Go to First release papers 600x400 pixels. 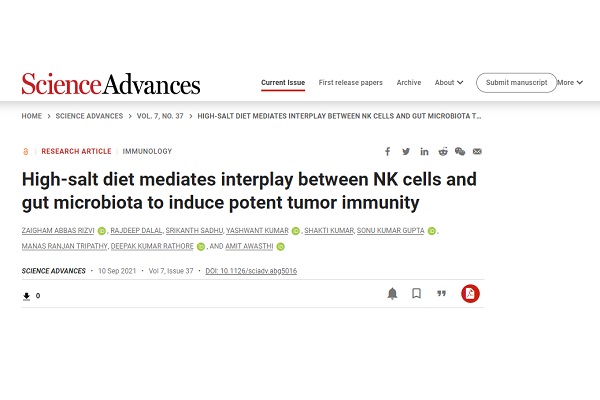[x=350, y=83]
